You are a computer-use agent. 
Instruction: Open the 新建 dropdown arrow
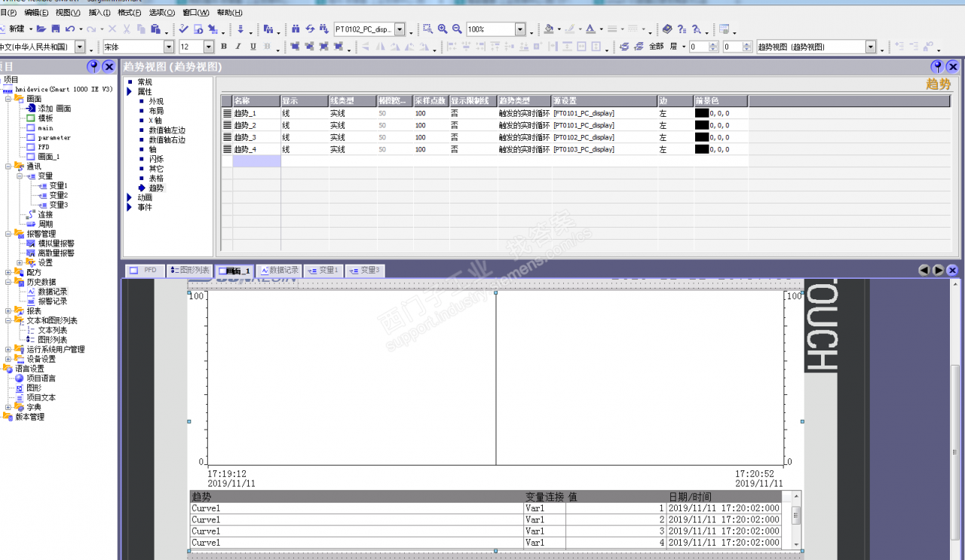[x=31, y=29]
